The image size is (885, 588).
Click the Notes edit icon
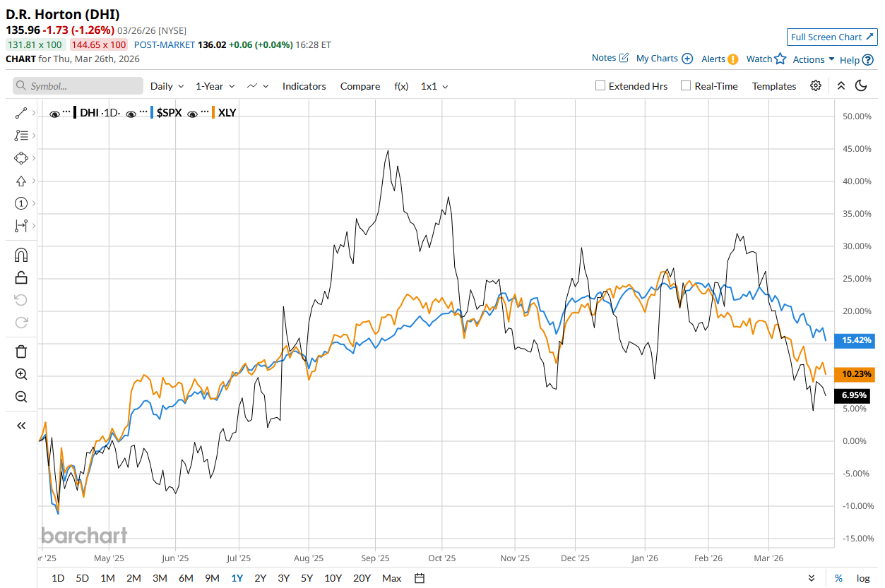(x=624, y=58)
